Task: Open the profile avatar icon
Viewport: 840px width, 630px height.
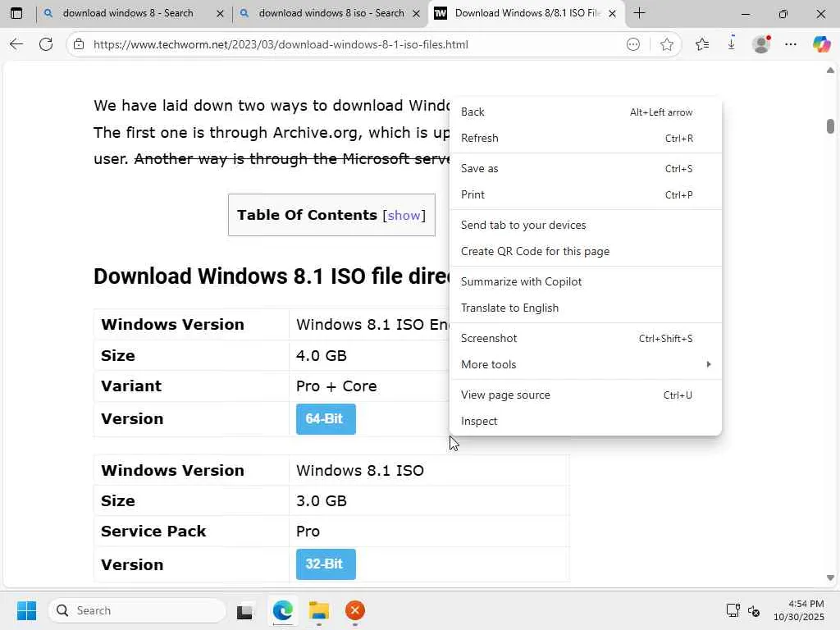Action: 761,44
